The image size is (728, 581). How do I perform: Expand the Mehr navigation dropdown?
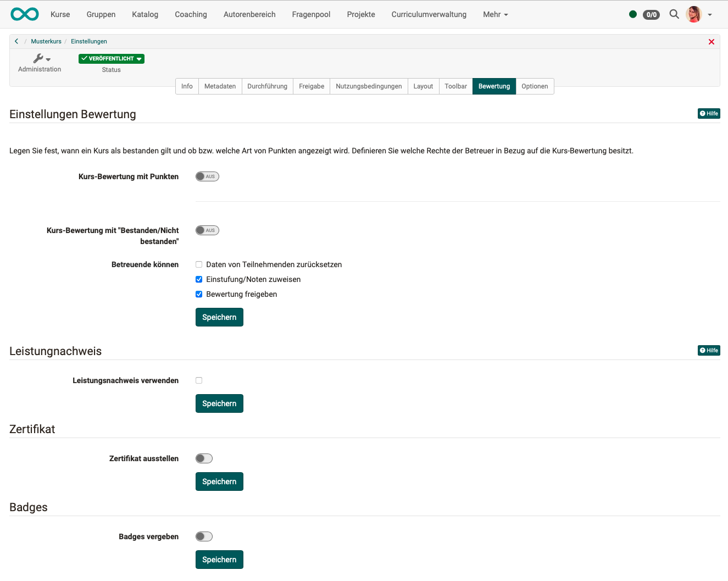coord(494,14)
